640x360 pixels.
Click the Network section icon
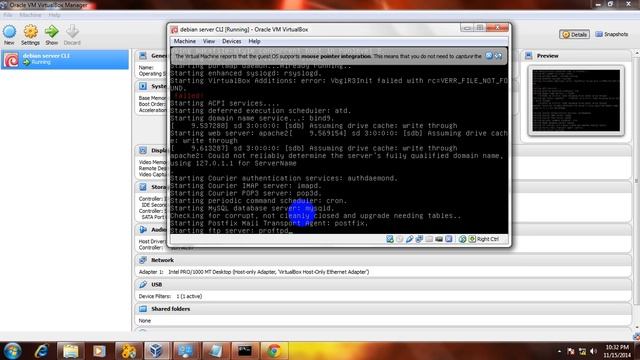click(143, 260)
